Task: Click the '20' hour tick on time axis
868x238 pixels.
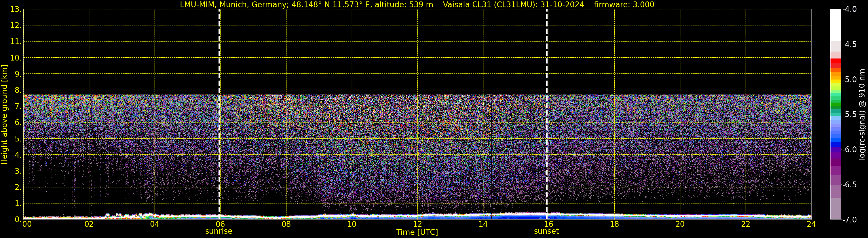Action: pos(680,224)
